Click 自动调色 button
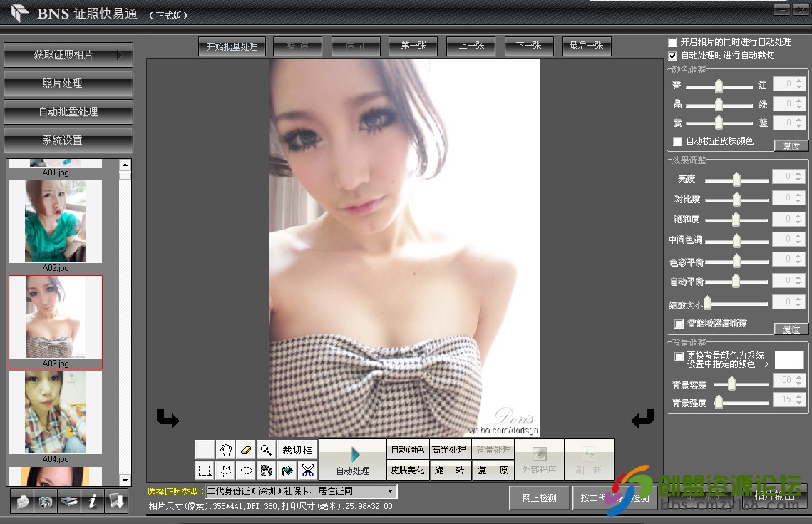Viewport: 812px width, 524px height. (408, 449)
